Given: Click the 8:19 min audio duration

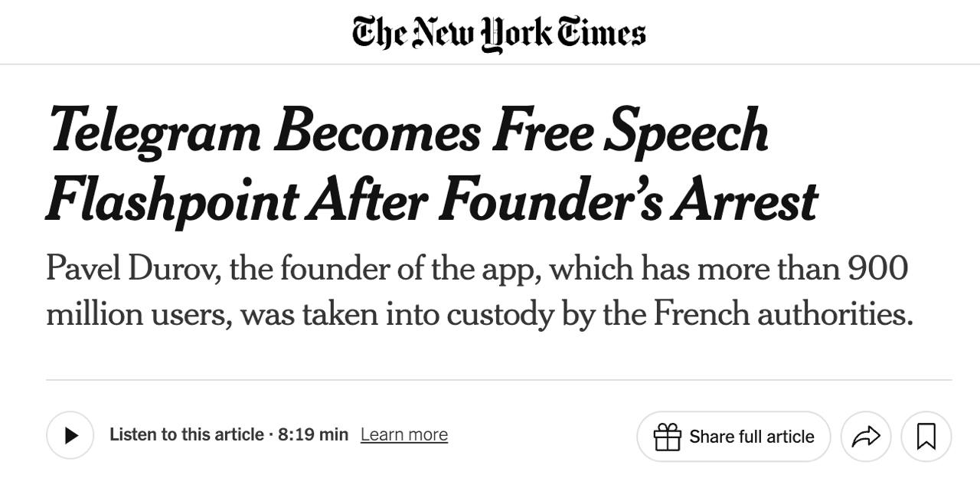Looking at the screenshot, I should coord(312,435).
